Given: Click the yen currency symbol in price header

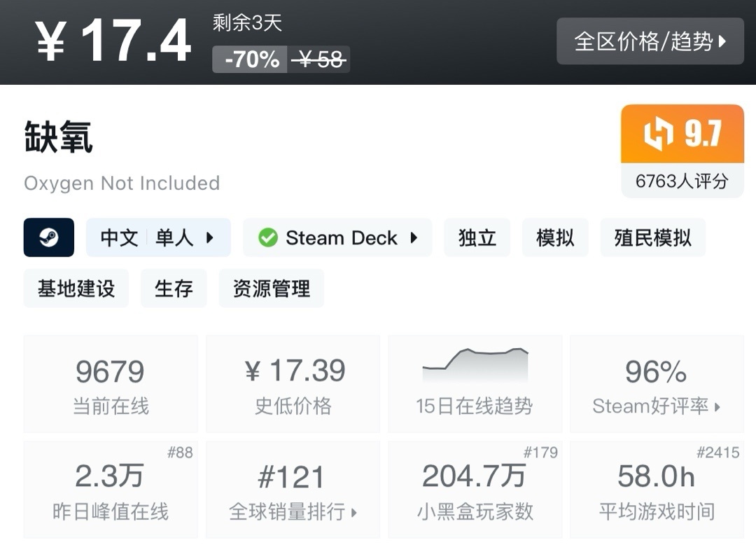Looking at the screenshot, I should [51, 42].
